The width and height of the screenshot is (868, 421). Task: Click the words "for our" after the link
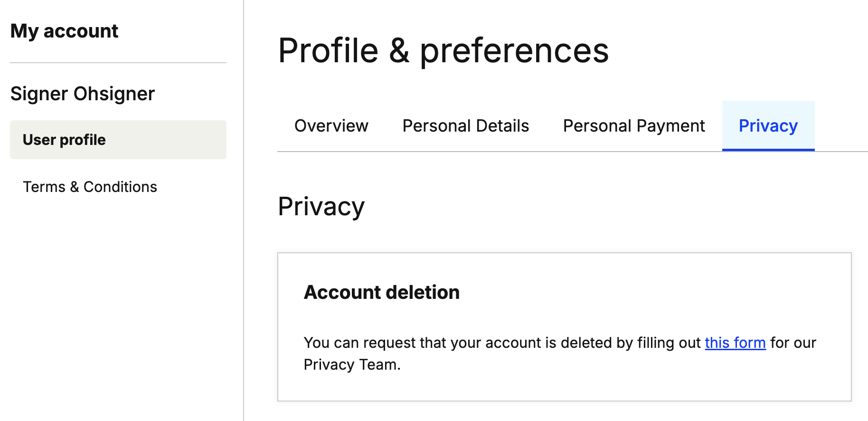tap(793, 343)
